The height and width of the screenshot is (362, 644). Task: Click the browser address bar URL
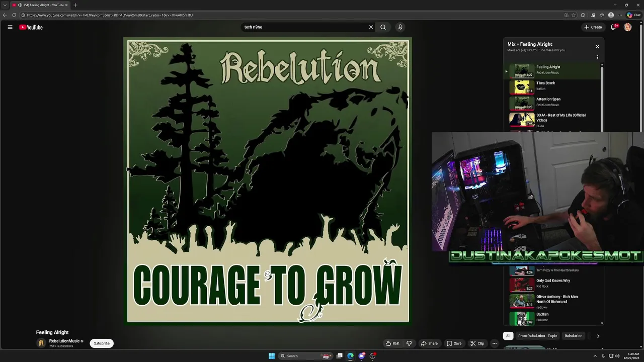point(110,15)
